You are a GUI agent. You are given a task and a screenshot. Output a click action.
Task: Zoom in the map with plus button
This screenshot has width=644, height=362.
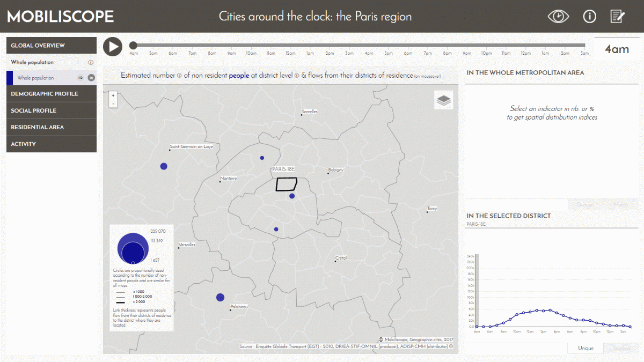click(113, 95)
